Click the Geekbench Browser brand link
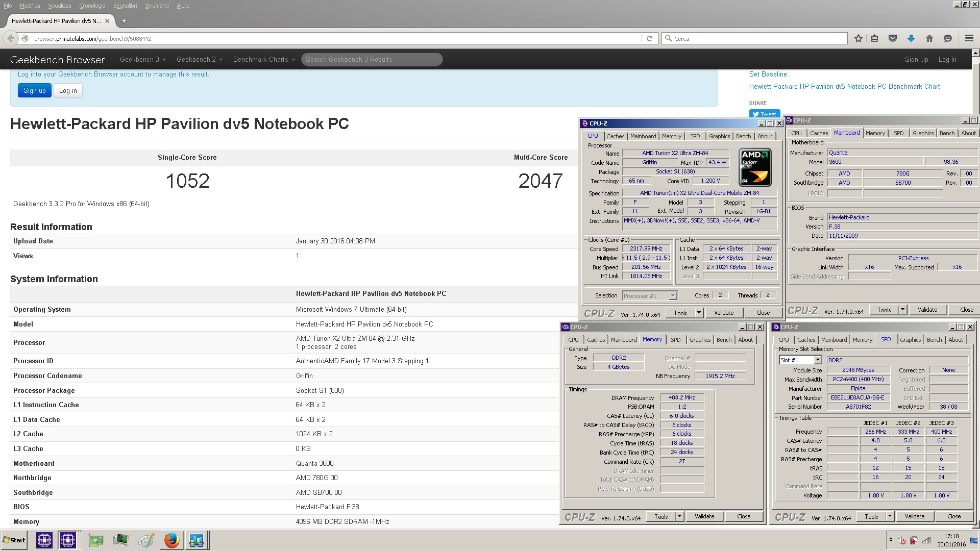Screen dimensions: 980x551 pos(57,60)
